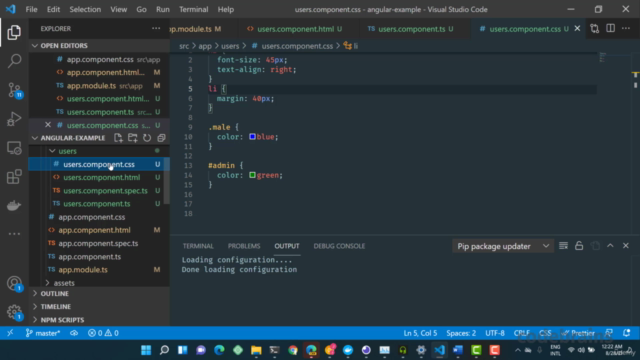The width and height of the screenshot is (640, 360).
Task: Close the users.component.css editor tab
Action: pyautogui.click(x=577, y=29)
